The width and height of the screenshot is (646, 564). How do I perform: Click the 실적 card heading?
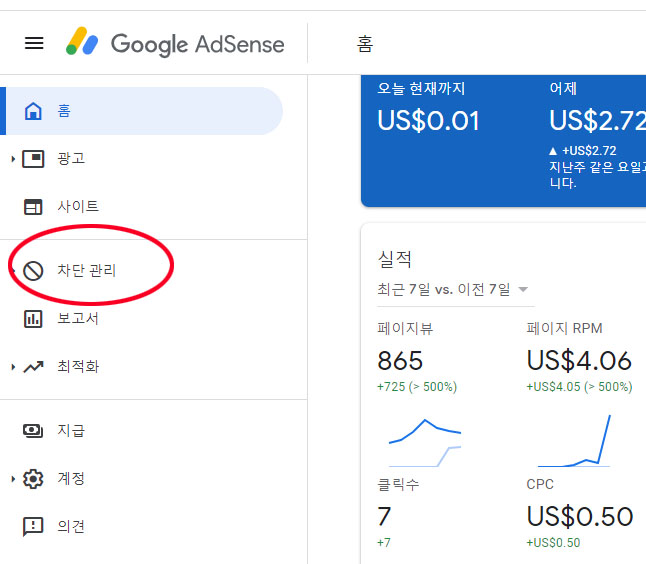[x=395, y=259]
